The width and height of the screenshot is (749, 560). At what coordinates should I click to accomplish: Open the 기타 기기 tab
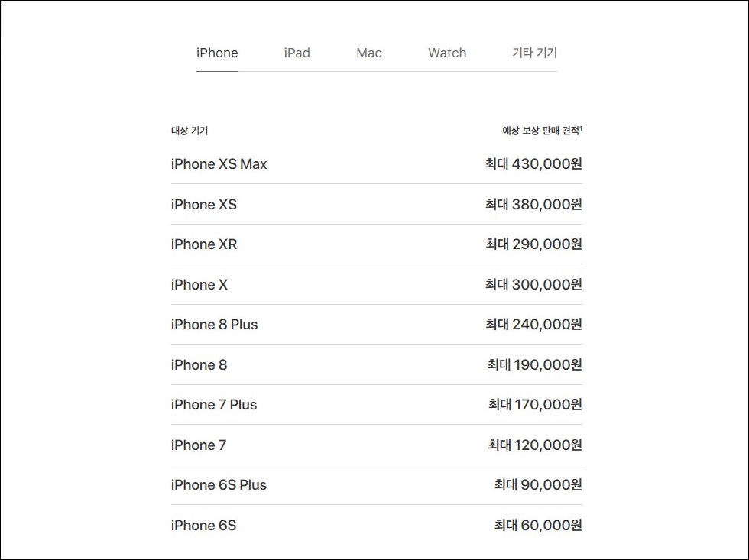point(534,53)
